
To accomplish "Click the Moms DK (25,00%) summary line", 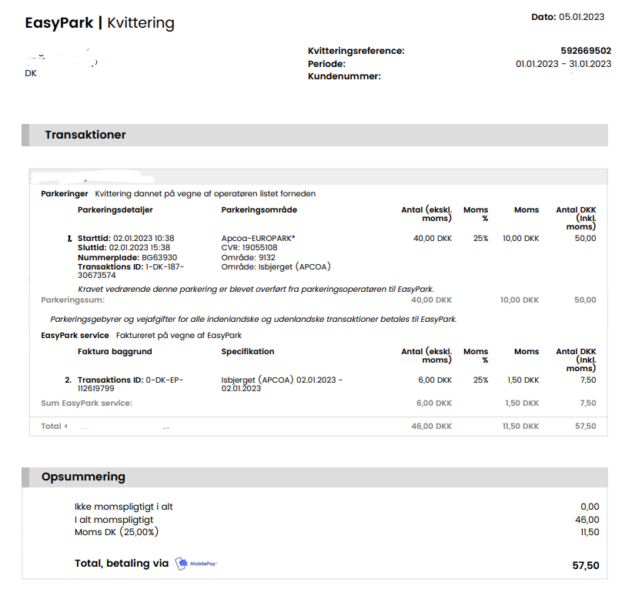I will click(119, 532).
